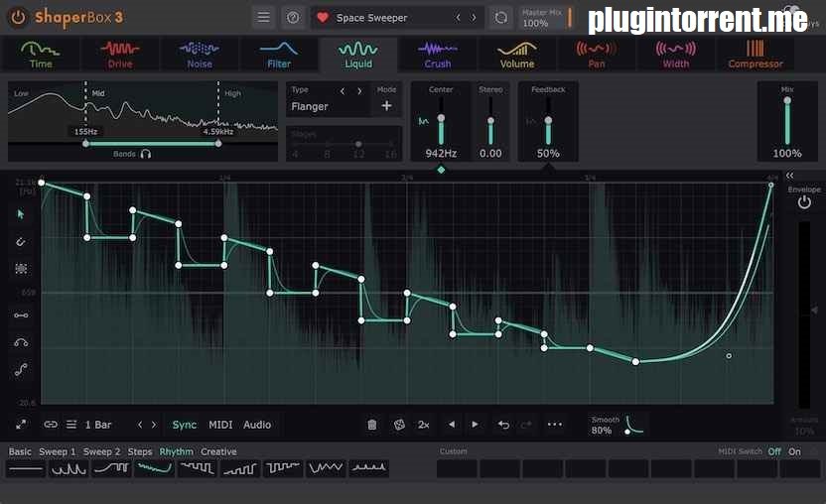Open the list menu next to 1 Bar
This screenshot has height=504, width=826.
point(71,424)
